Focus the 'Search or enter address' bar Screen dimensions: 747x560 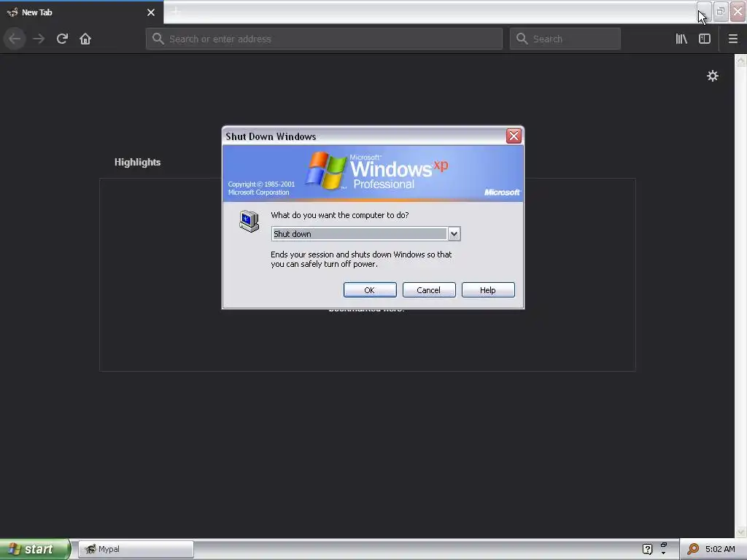click(324, 39)
